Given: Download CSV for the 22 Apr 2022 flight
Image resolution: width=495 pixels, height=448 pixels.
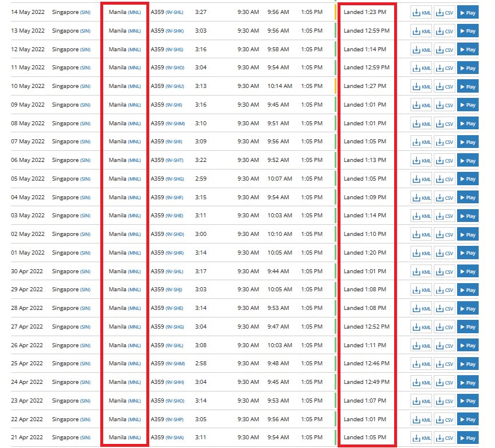Looking at the screenshot, I should coord(444,419).
